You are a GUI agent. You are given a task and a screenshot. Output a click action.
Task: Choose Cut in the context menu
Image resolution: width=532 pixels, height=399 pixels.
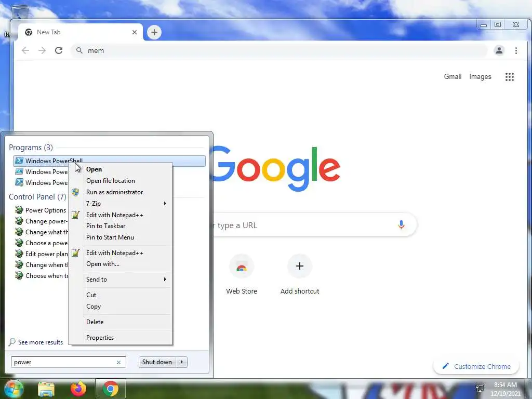[121, 295]
